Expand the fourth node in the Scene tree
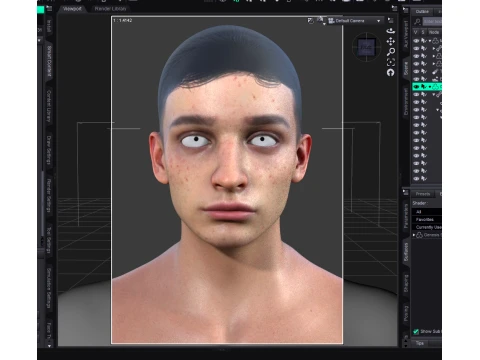480x360 pixels. pos(434,64)
